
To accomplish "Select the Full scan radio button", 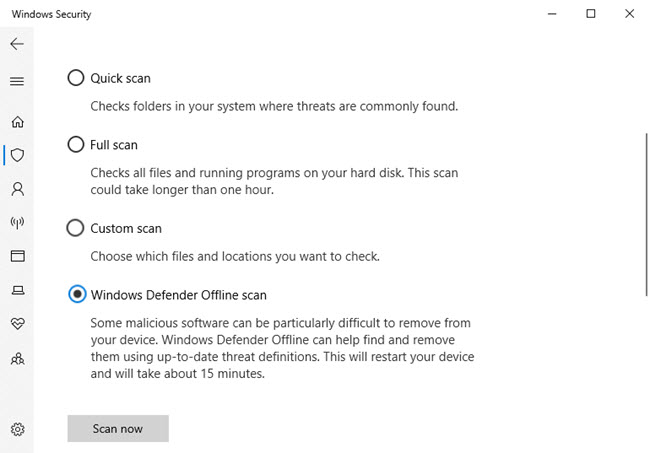I will 75,145.
